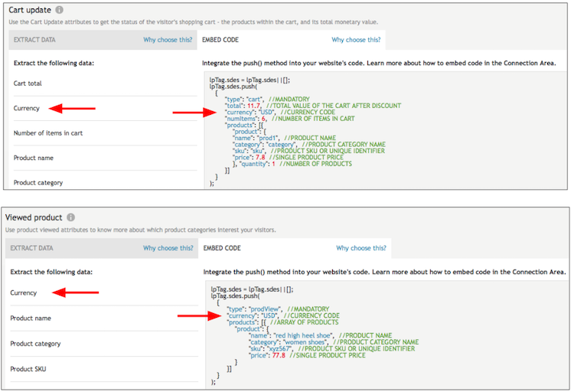Click "currency": "USD" line in Cart update code
Viewport: 574px width, 392px height.
click(280, 112)
